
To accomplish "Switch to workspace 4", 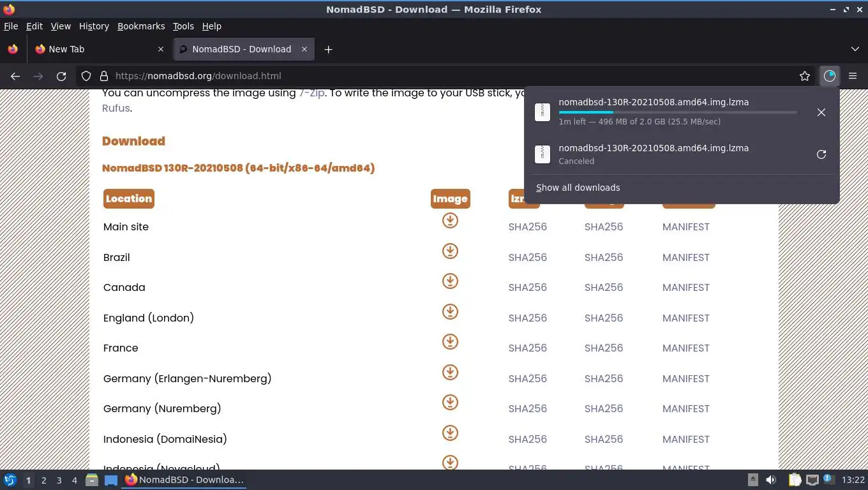I will 74,480.
